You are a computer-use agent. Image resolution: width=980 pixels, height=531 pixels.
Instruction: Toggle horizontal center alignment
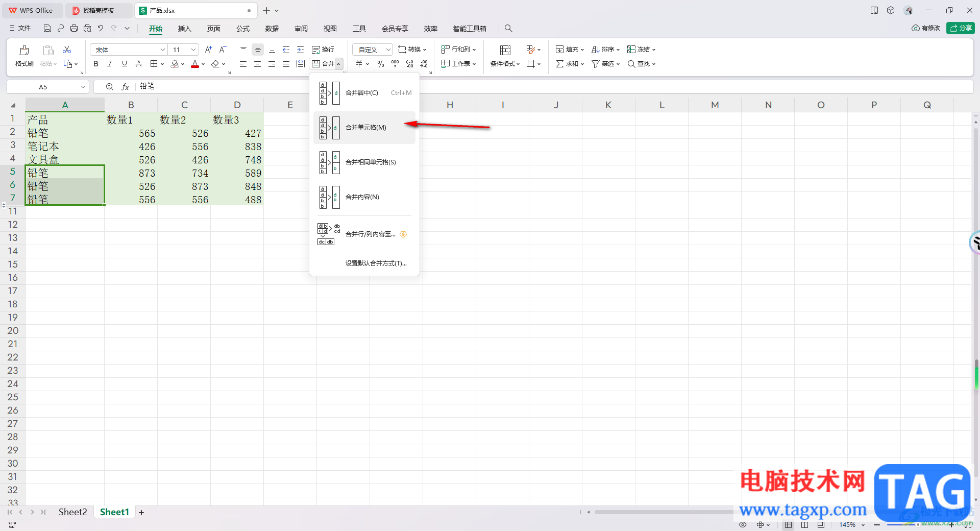[258, 64]
